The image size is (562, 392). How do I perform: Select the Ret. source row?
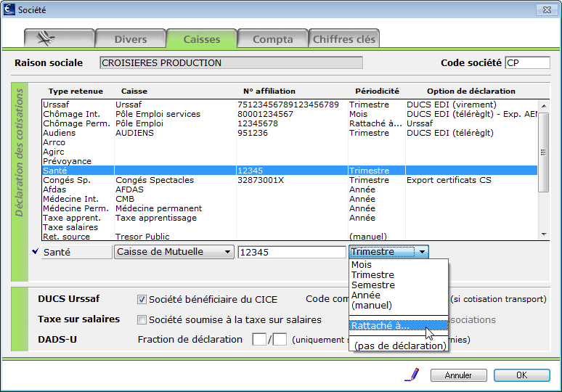point(290,237)
